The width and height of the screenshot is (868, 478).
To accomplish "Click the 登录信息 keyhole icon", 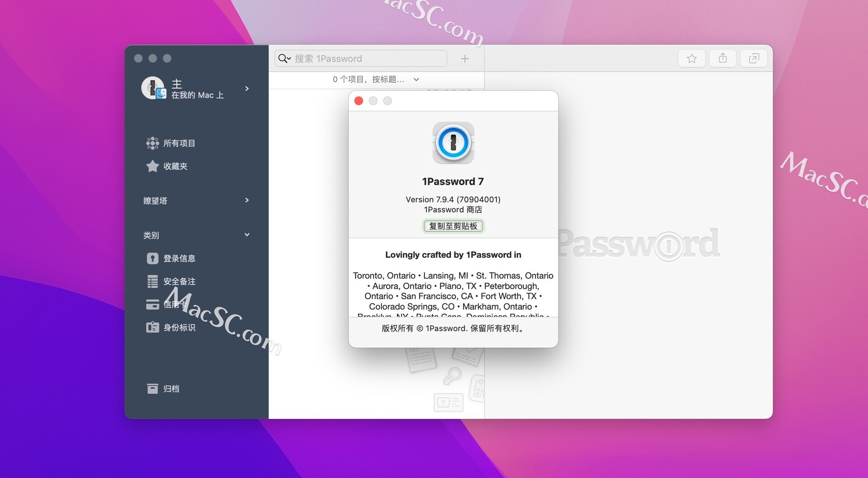I will pos(152,258).
